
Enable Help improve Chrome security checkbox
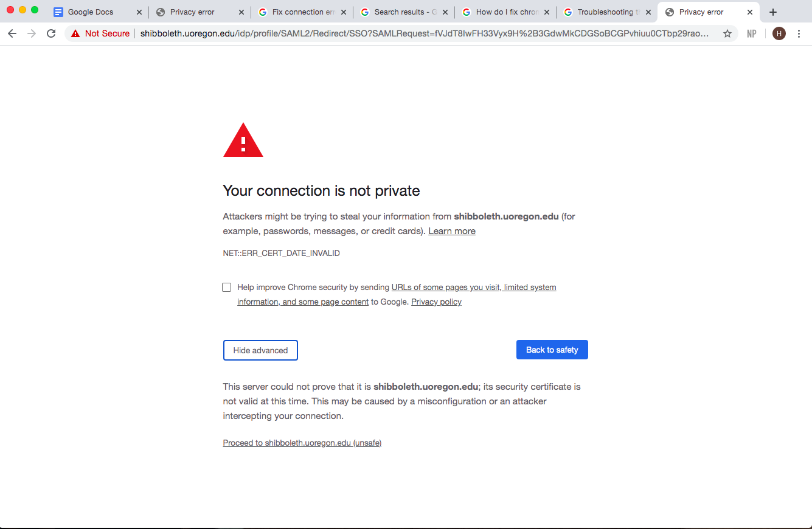227,287
